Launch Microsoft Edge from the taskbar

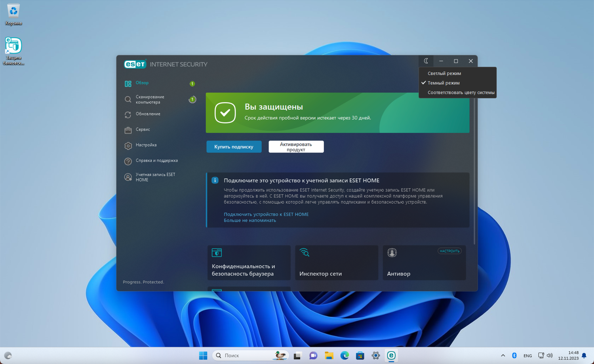tap(345, 356)
